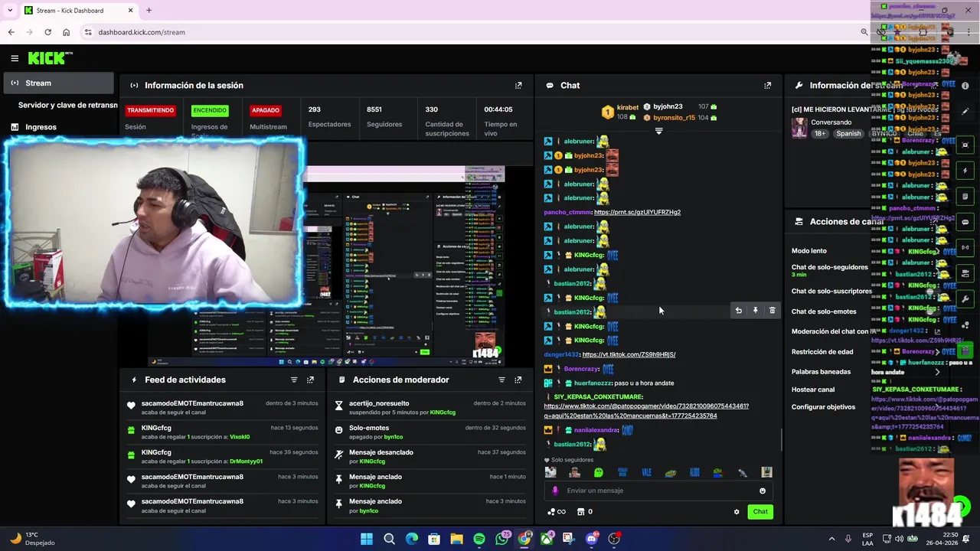Click the info icon on right widget column
Image resolution: width=980 pixels, height=551 pixels.
coord(965,86)
